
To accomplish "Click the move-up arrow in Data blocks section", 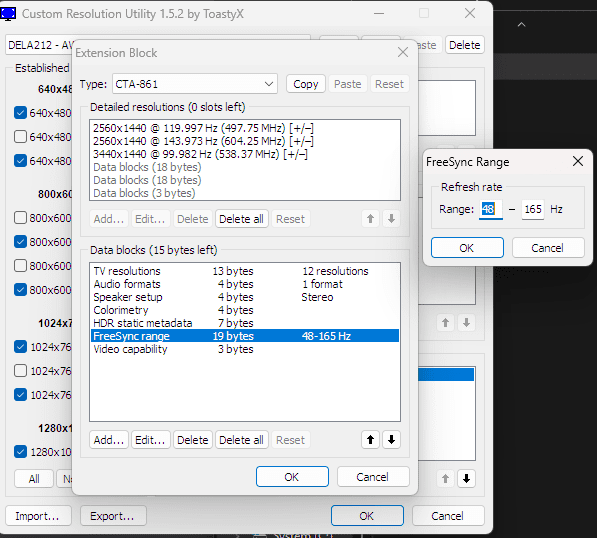I will (x=370, y=440).
